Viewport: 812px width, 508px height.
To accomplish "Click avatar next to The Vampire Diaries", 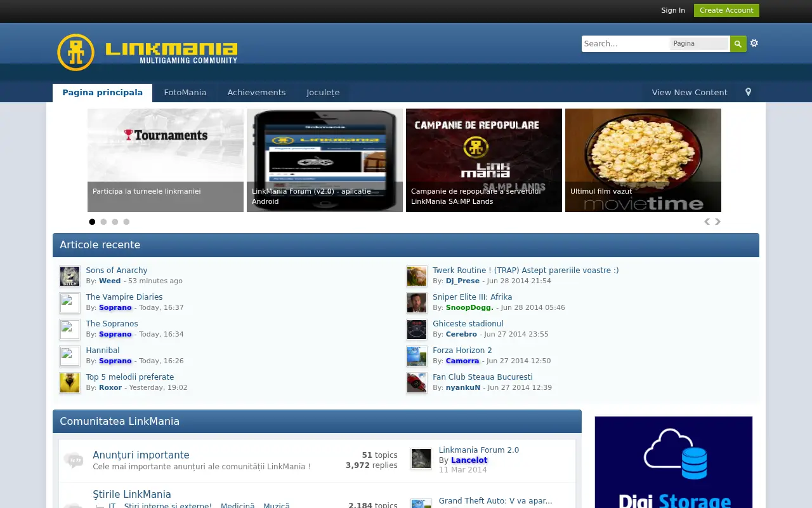I will (x=70, y=303).
